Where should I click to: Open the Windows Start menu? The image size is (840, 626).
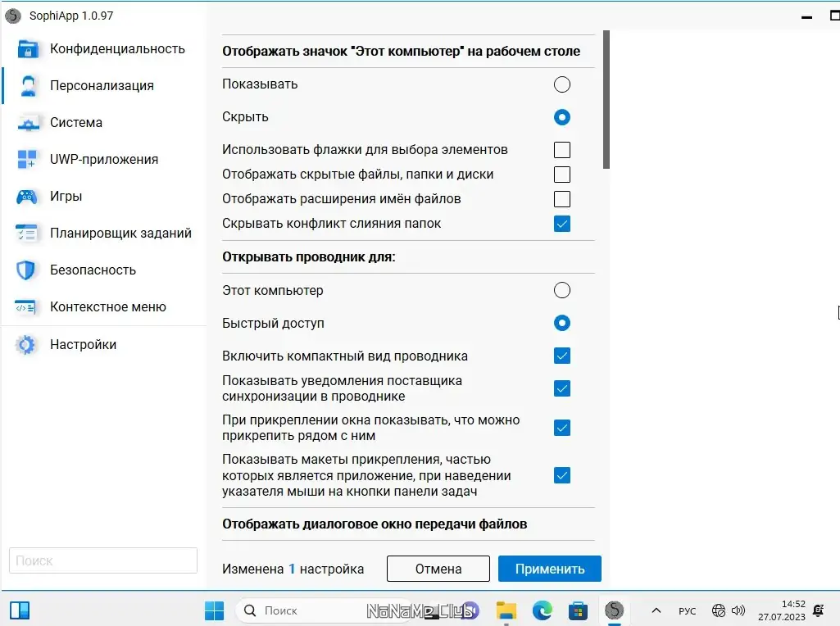point(214,610)
